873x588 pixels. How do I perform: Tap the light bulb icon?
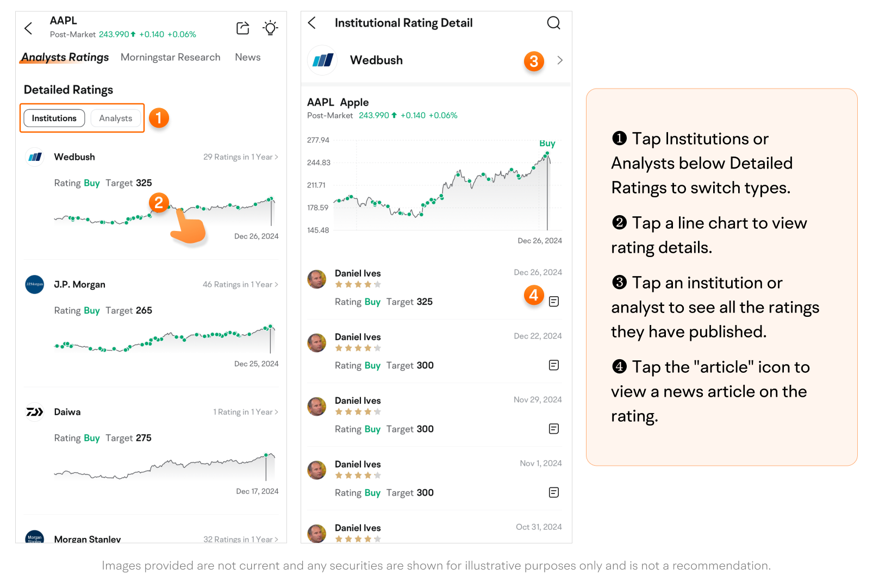tap(270, 28)
